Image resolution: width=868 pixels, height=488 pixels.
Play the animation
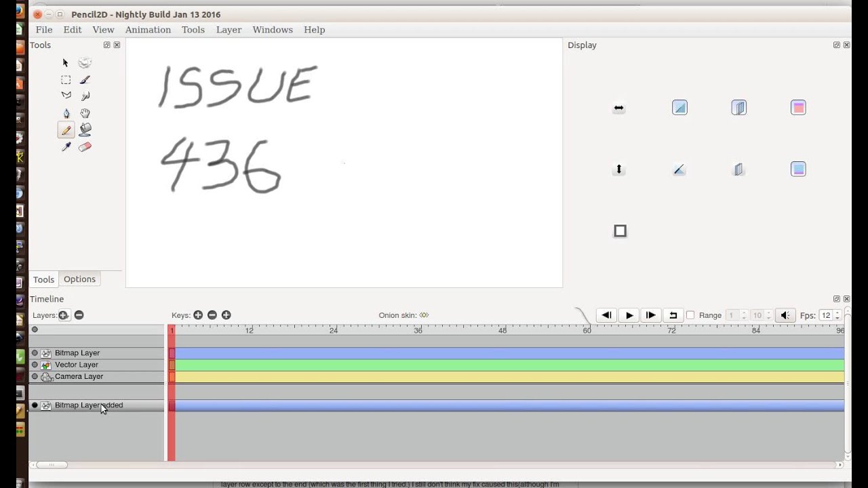(x=629, y=315)
